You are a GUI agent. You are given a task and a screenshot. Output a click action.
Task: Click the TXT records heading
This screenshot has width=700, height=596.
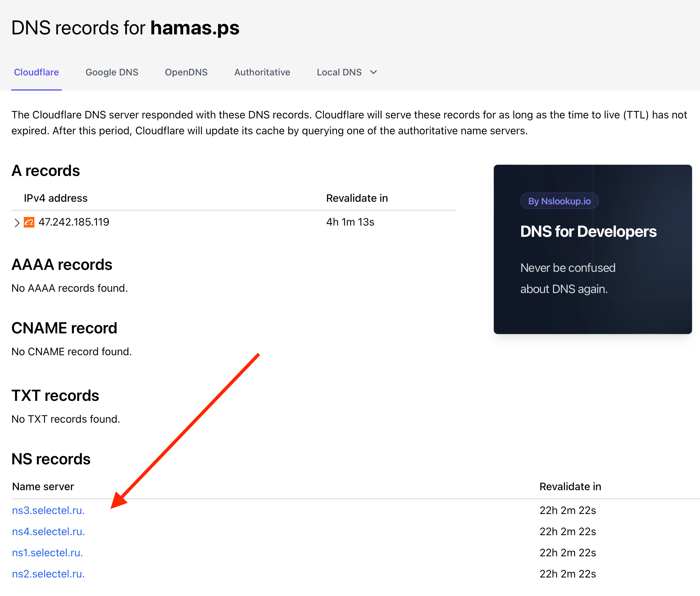tap(55, 396)
